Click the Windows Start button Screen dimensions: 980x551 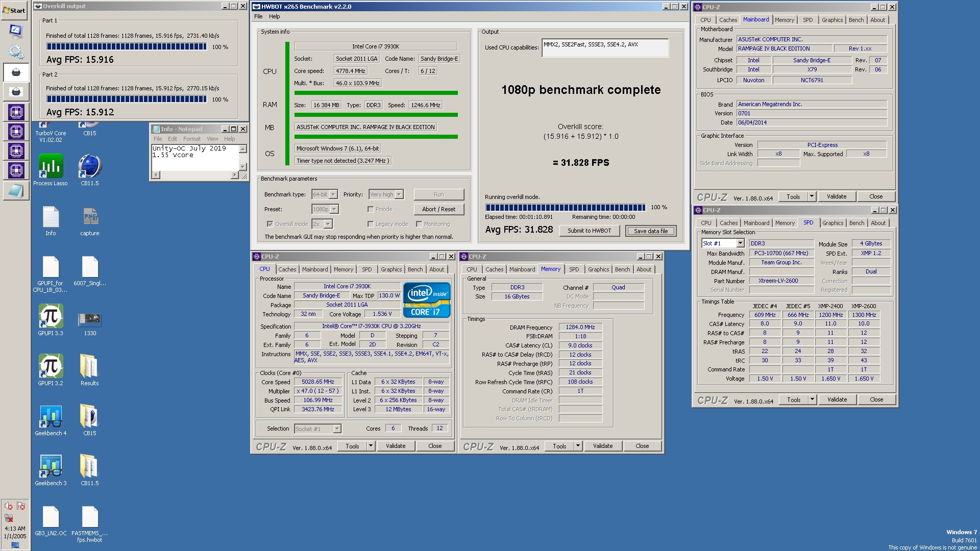(x=14, y=10)
